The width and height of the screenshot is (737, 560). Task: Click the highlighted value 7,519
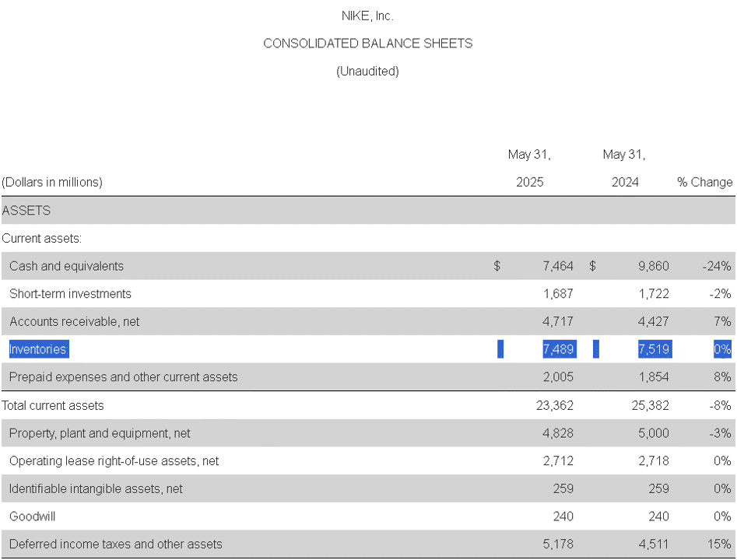tap(655, 349)
